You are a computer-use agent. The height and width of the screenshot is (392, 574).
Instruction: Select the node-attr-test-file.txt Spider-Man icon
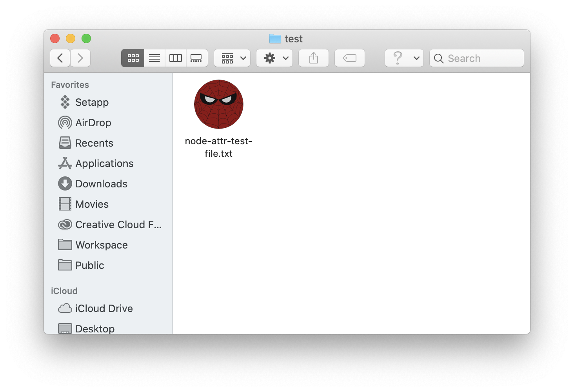pyautogui.click(x=219, y=104)
